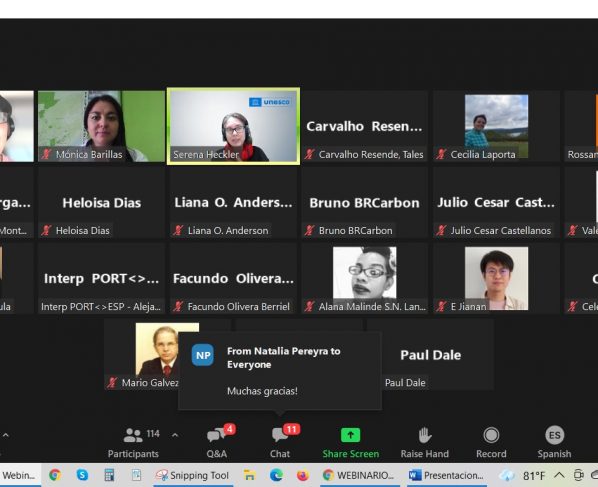Click muted mic icon beside E Jianan
Screen dimensions: 598x487
(442, 307)
